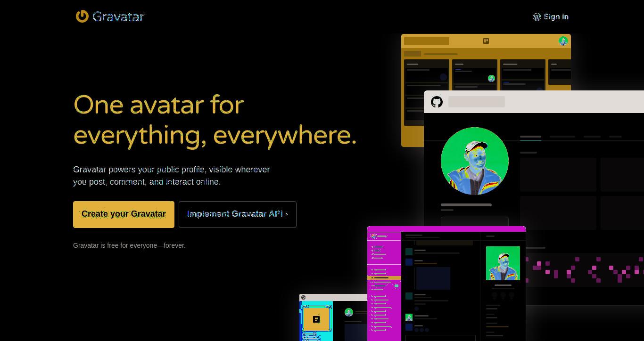Image resolution: width=644 pixels, height=341 pixels.
Task: Click the large circular avatar in GitHub mockup
Action: [475, 161]
